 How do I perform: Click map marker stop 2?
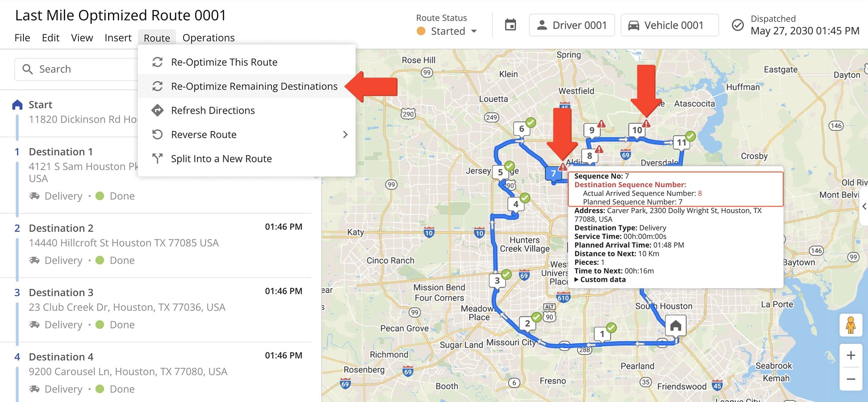pyautogui.click(x=527, y=324)
